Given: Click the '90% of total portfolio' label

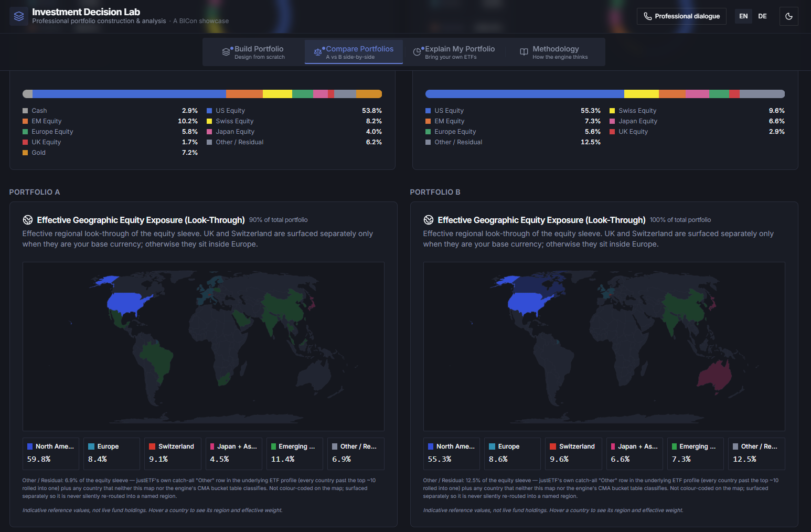Looking at the screenshot, I should click(279, 220).
